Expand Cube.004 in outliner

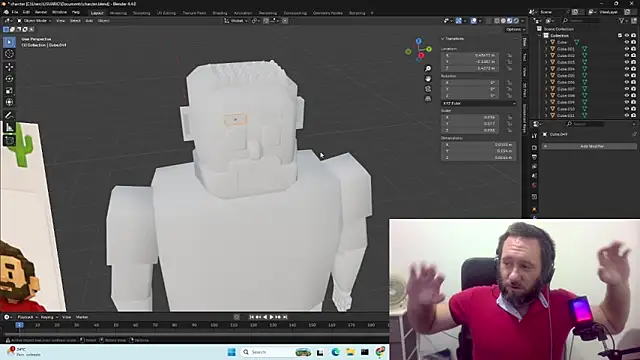pyautogui.click(x=546, y=69)
